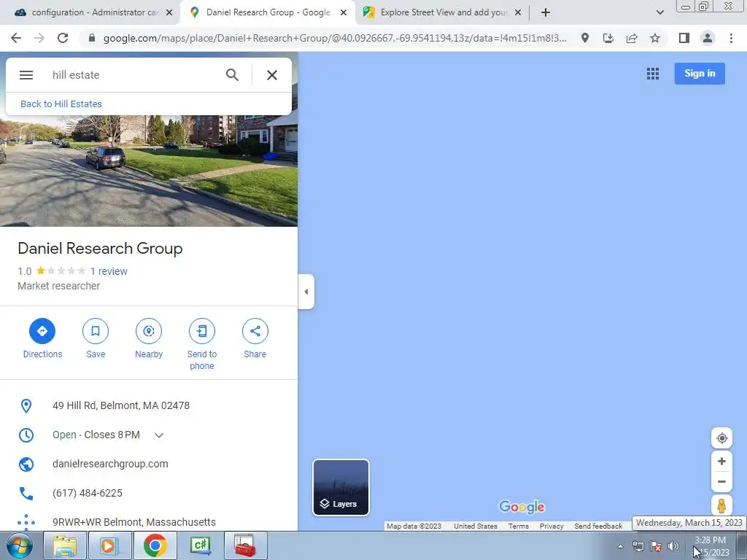Open danielresearchgroup.com website link
This screenshot has width=747, height=560.
pos(110,464)
